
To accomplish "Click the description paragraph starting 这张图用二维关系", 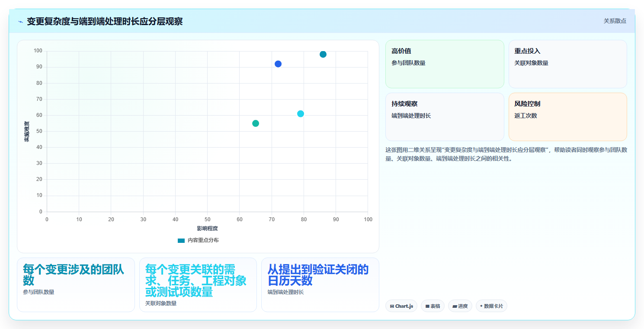I will [506, 154].
